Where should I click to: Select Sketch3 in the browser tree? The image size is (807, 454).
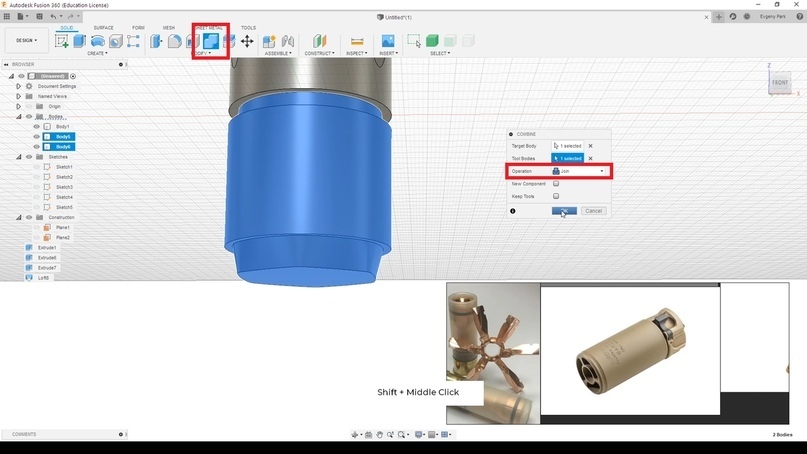64,187
